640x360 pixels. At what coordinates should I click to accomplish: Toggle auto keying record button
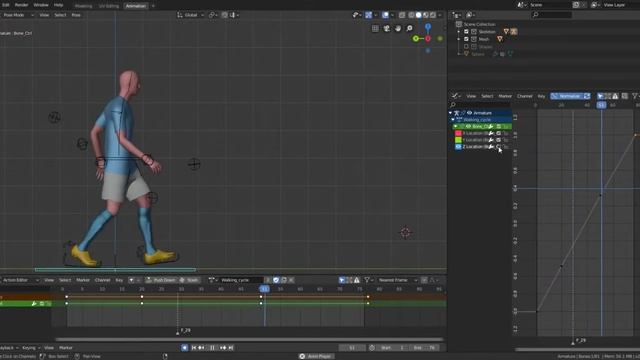click(184, 348)
